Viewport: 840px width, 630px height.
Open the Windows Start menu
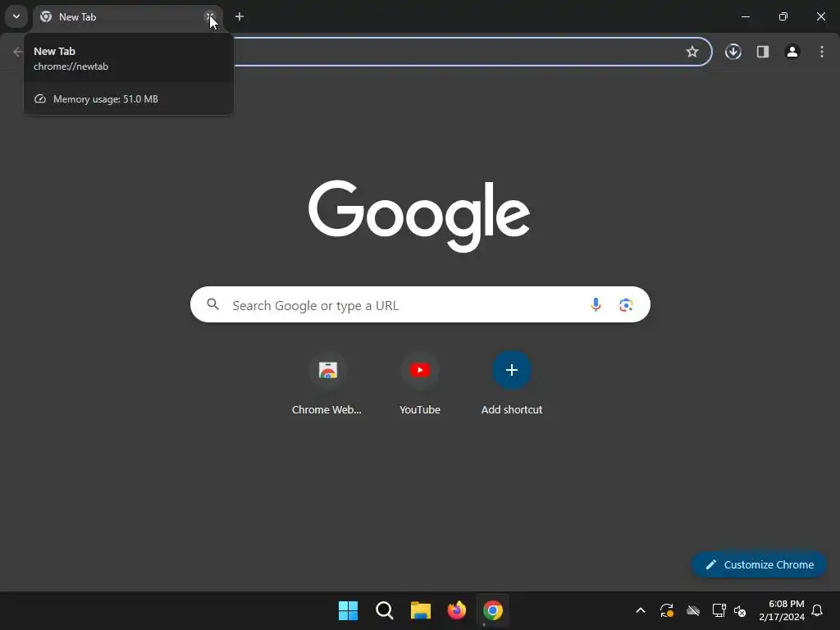[x=348, y=610]
